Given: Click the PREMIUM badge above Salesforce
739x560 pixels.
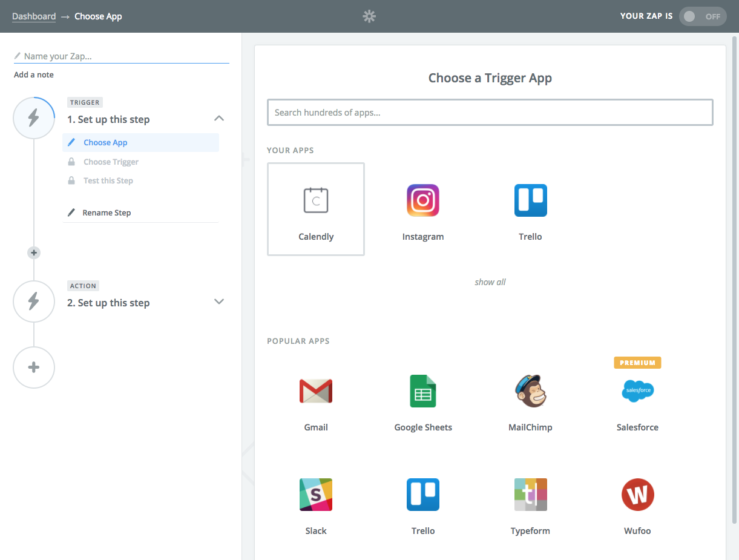Looking at the screenshot, I should (x=637, y=363).
